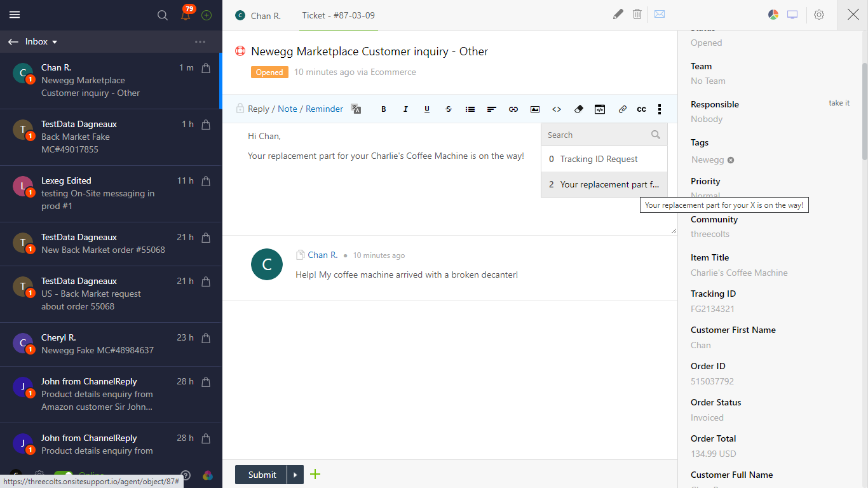Viewport: 868px width, 488px height.
Task: Insert a bulleted list in reply
Action: tap(470, 109)
